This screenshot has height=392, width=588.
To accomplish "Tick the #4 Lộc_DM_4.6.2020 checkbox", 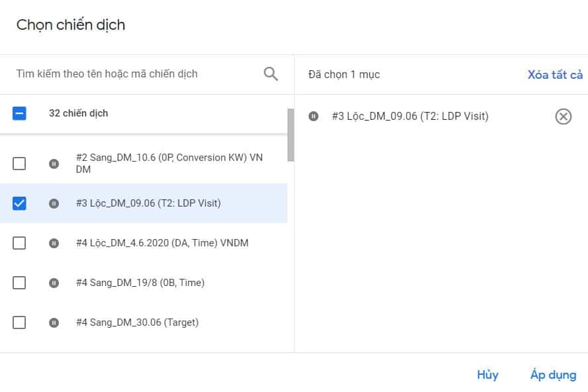I will [19, 243].
